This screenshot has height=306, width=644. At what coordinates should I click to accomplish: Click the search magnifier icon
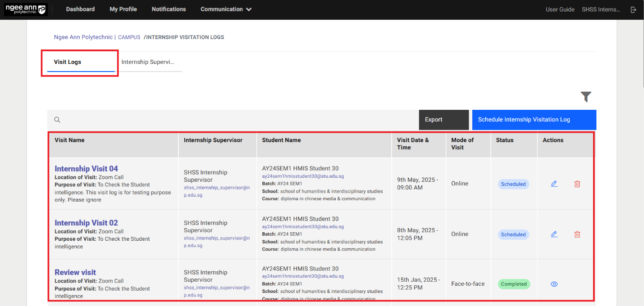click(x=57, y=120)
